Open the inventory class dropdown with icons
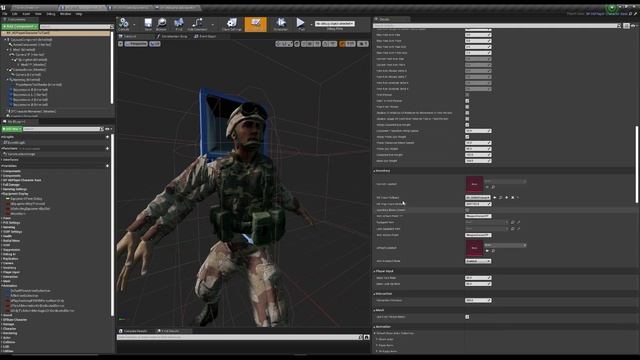This screenshot has width=640, height=360. 478,198
